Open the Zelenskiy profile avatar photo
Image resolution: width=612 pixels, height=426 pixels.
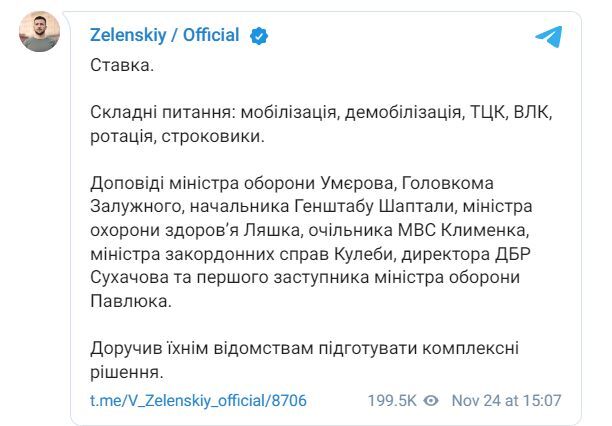[x=39, y=31]
